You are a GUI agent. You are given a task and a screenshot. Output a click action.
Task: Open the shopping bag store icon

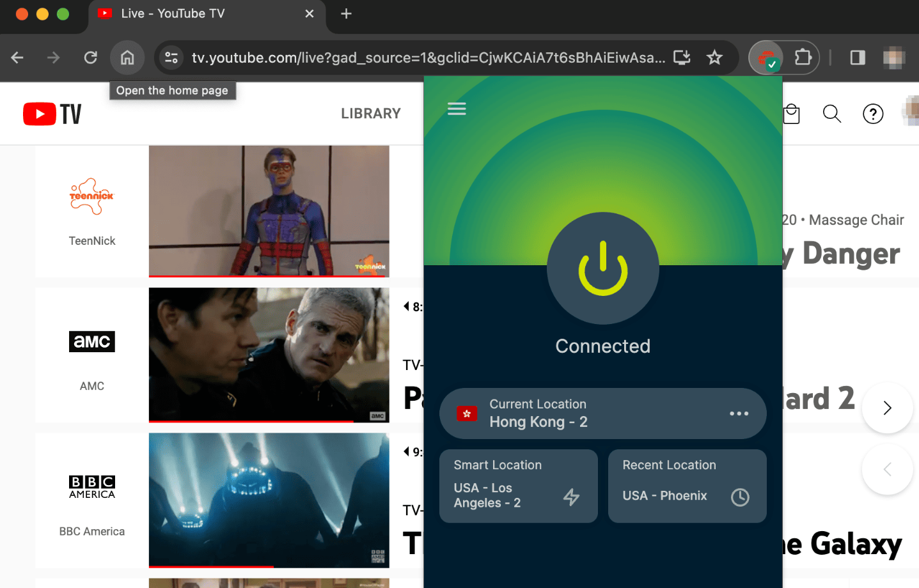point(792,114)
